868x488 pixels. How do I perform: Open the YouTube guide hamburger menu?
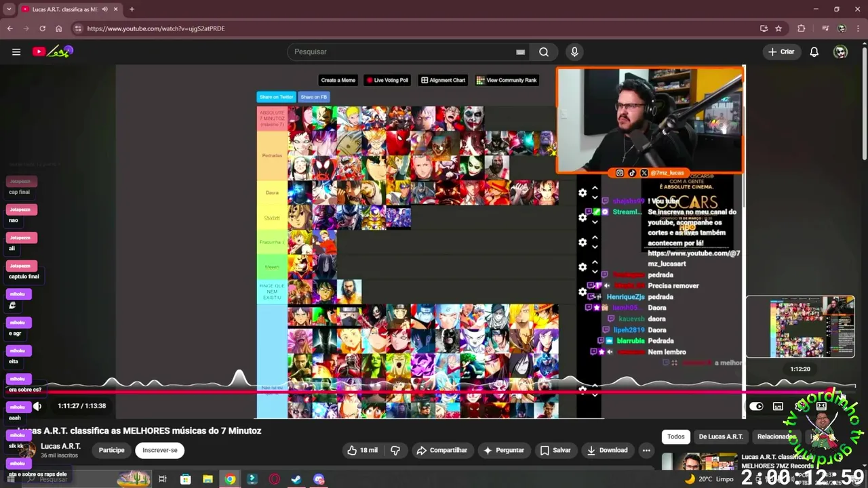tap(16, 52)
